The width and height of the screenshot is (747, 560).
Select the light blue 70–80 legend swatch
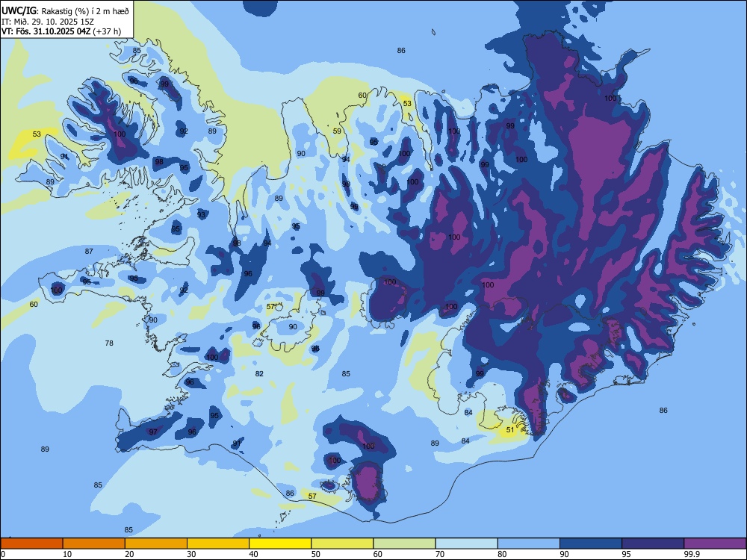[466, 544]
